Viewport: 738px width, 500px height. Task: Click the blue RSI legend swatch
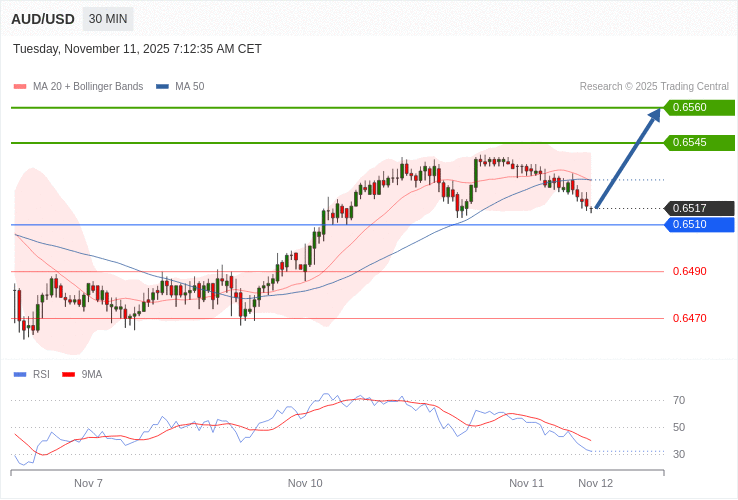coord(20,375)
